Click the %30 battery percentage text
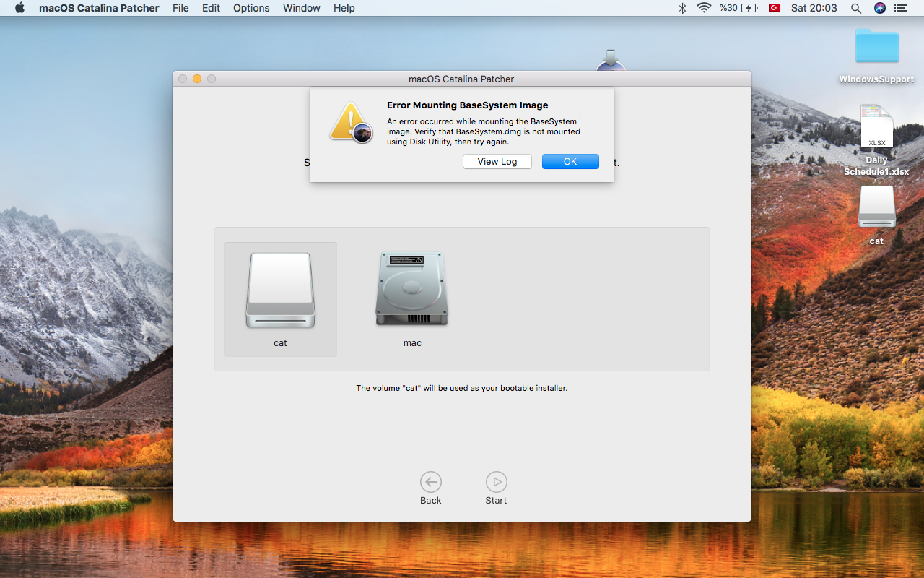Viewport: 924px width, 578px height. [x=728, y=8]
